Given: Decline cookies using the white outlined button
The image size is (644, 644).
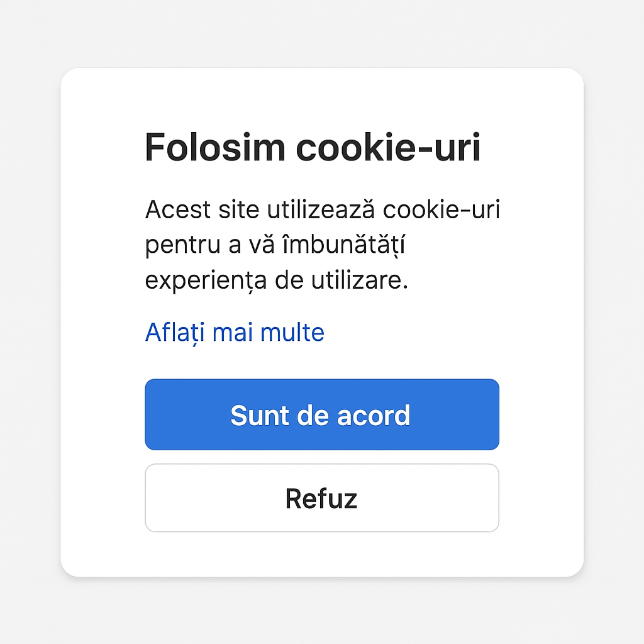Looking at the screenshot, I should pos(321,498).
